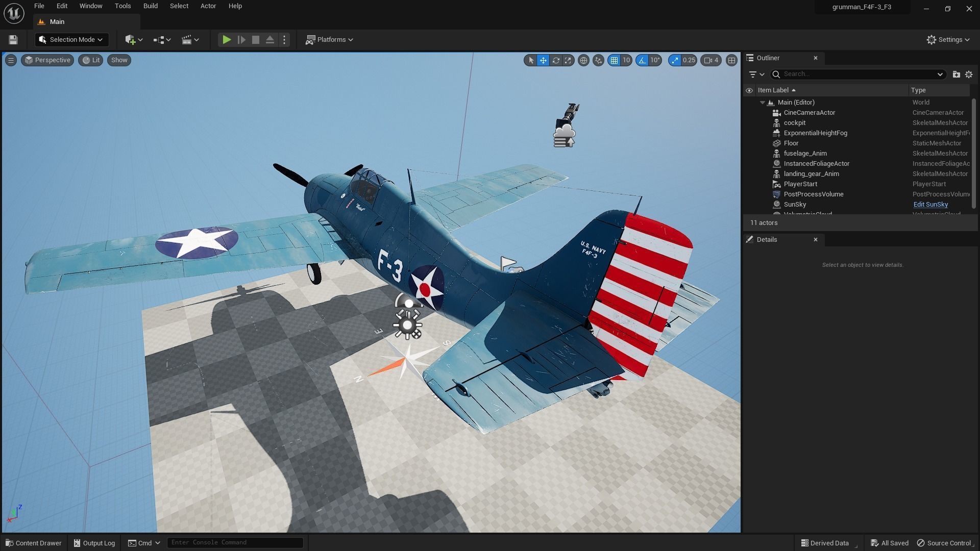Toggle grid snapping
The image size is (980, 551).
[x=614, y=60]
